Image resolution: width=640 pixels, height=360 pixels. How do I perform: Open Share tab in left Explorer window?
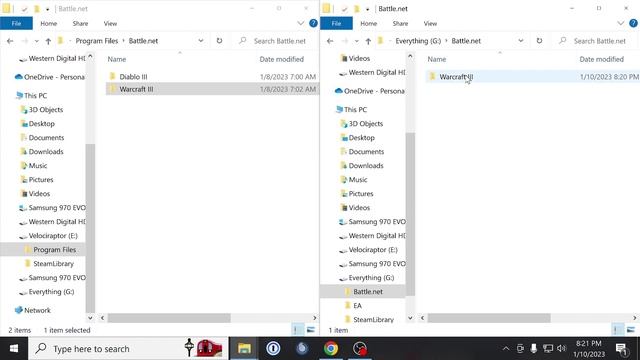point(80,24)
